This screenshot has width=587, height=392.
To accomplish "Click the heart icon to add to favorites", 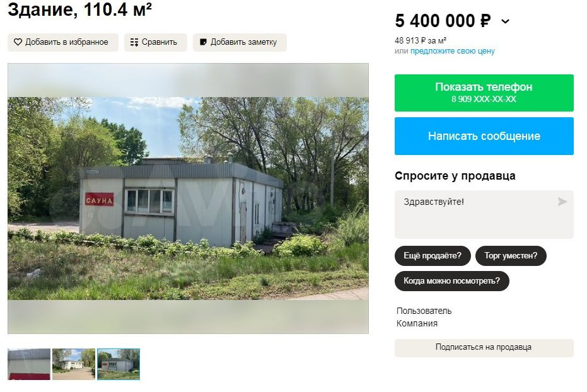I will click(x=18, y=42).
